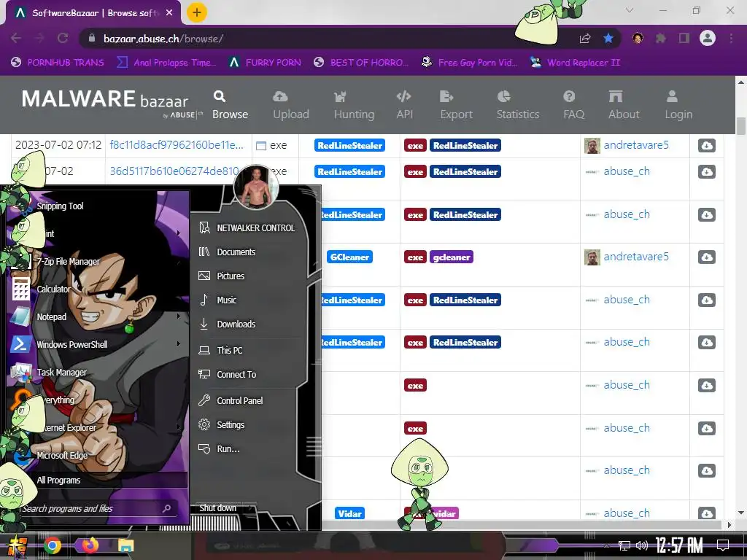The image size is (747, 560).
Task: Open the Upload navigation item
Action: click(x=290, y=105)
